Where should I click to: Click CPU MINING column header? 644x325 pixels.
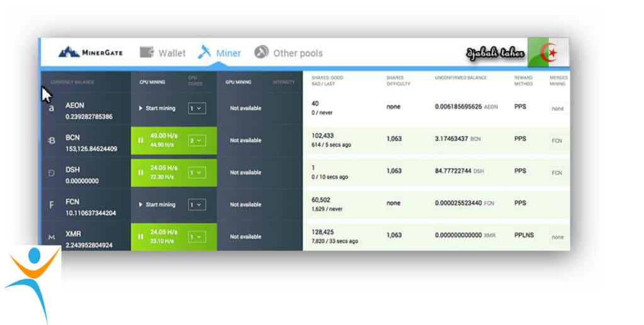click(x=152, y=82)
